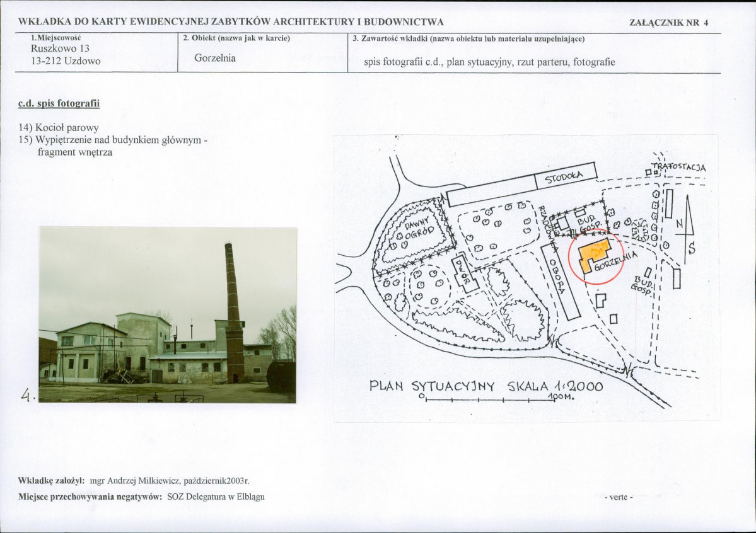Click the 'c.d. spis fotografii' heading
The image size is (756, 533).
(59, 103)
